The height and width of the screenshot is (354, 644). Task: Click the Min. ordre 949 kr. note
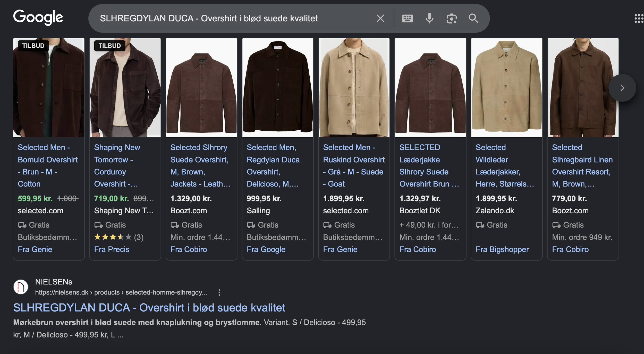click(582, 237)
